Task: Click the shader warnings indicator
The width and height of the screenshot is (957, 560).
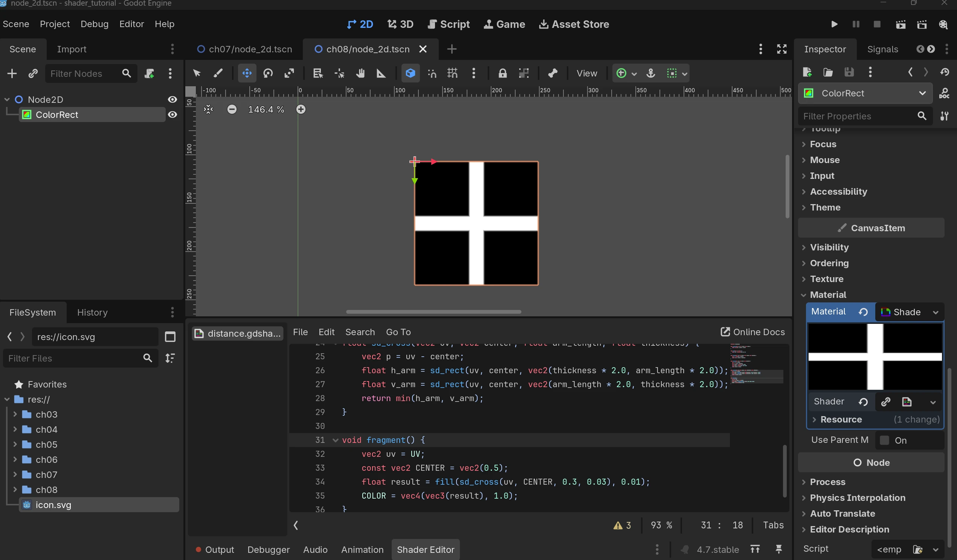Action: (x=622, y=525)
